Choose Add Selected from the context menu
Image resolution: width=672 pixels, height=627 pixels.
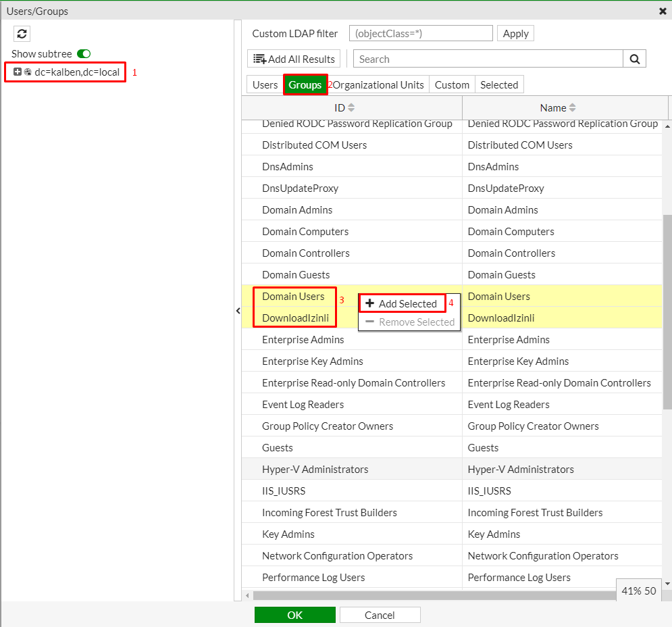(402, 303)
